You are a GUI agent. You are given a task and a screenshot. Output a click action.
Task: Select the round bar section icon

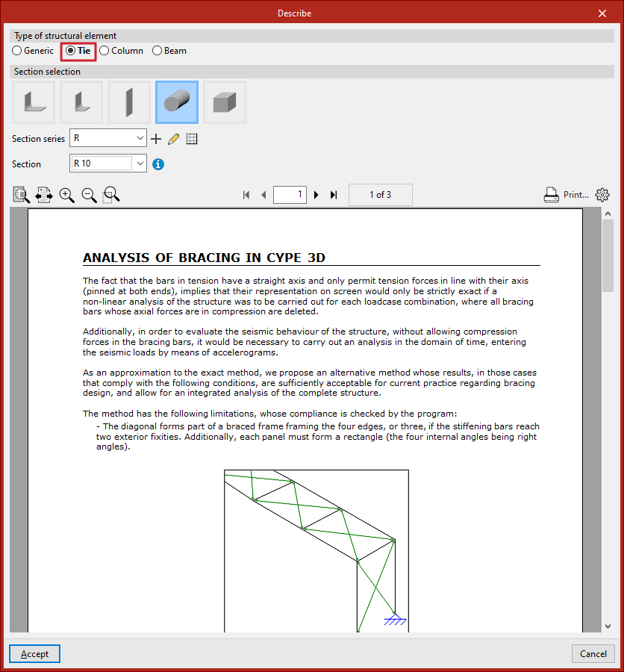177,102
